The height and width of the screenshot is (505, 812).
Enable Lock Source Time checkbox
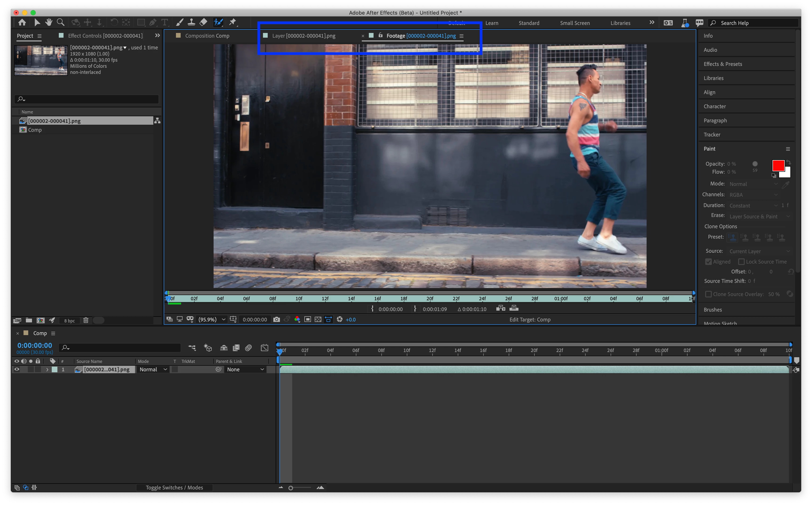741,261
